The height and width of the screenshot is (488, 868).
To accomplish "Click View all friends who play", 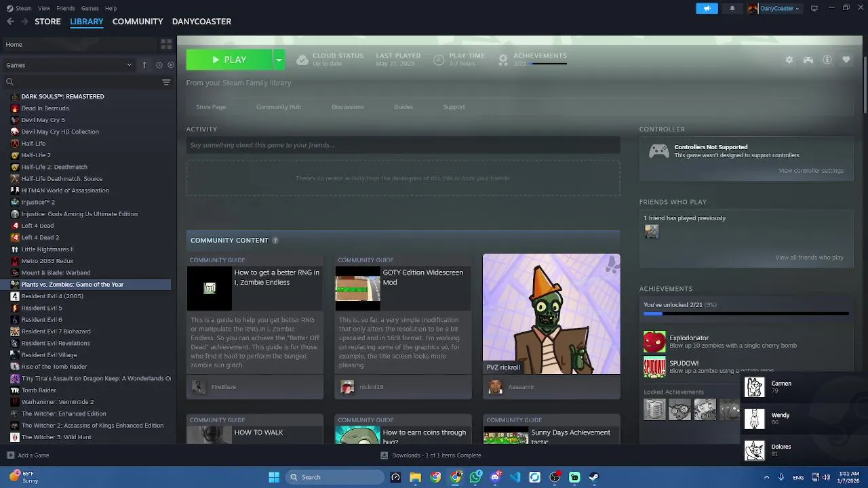I will click(810, 258).
